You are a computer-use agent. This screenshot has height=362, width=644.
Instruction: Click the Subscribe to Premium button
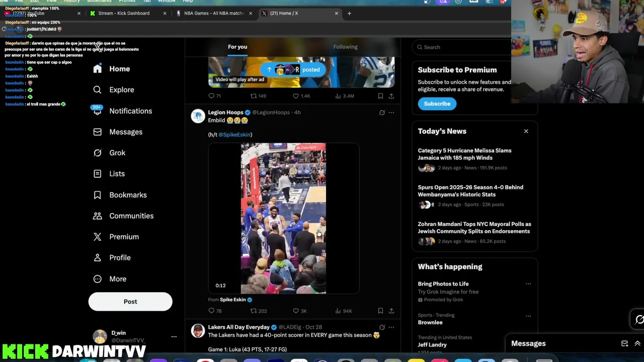pyautogui.click(x=437, y=104)
